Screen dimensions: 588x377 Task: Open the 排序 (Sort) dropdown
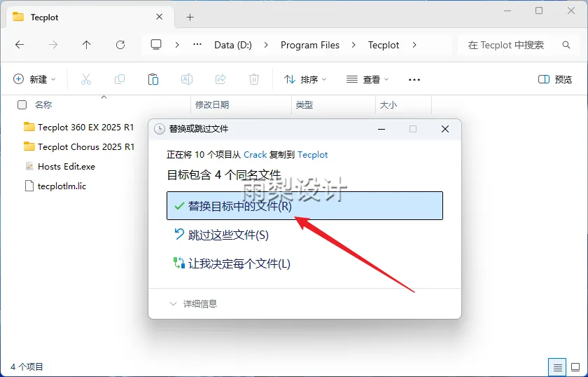(305, 79)
